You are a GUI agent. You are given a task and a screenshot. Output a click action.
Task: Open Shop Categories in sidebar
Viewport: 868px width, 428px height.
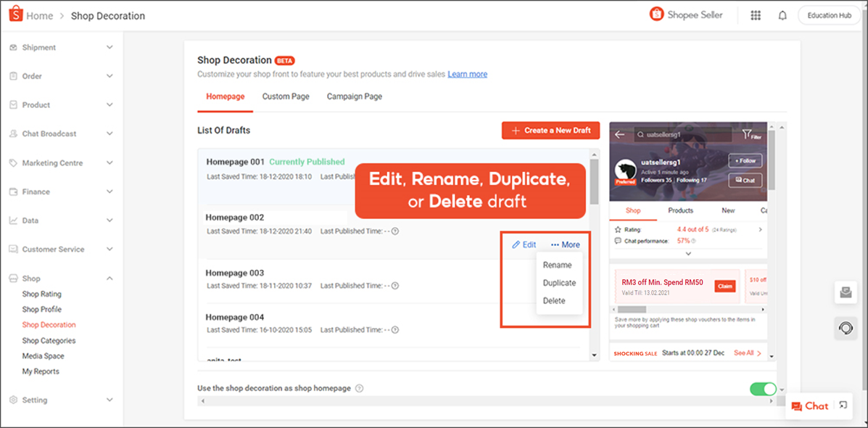pyautogui.click(x=49, y=340)
